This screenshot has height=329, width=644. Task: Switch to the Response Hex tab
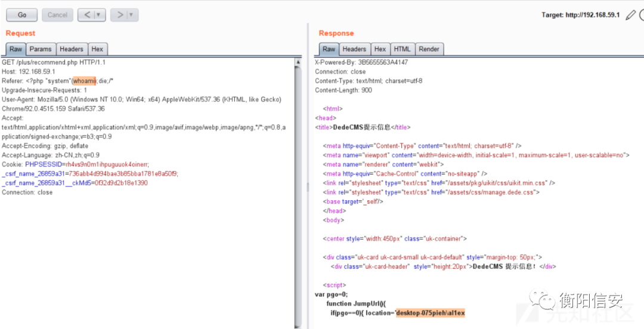(380, 49)
